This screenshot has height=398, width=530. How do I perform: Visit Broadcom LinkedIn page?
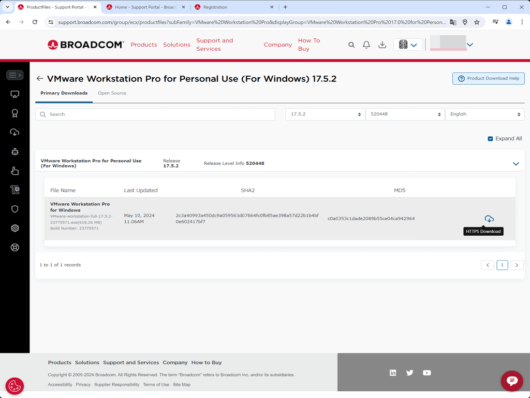coord(393,373)
